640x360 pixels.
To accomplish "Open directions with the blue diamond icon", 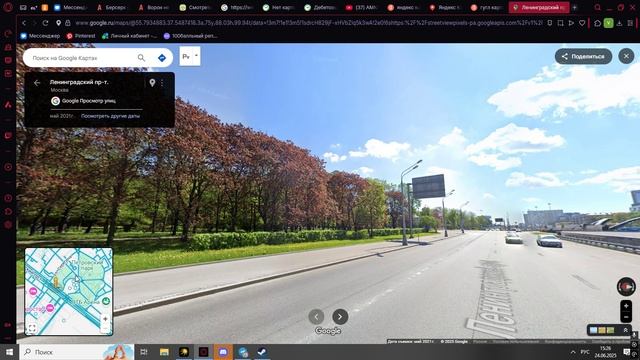I will 162,58.
